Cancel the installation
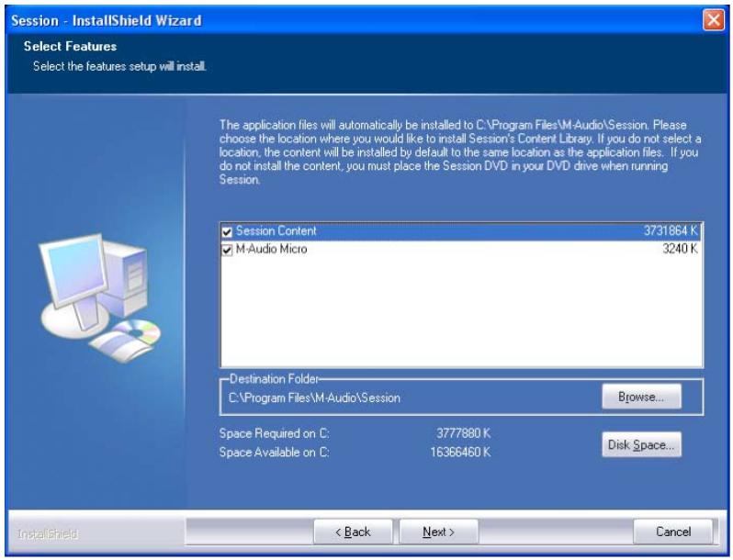The width and height of the screenshot is (733, 560). (x=673, y=532)
